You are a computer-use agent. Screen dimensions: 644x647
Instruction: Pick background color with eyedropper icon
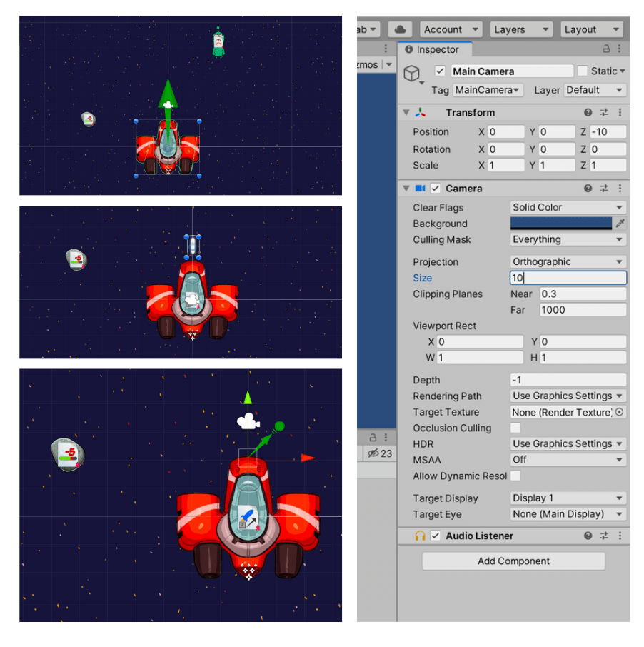coord(620,224)
